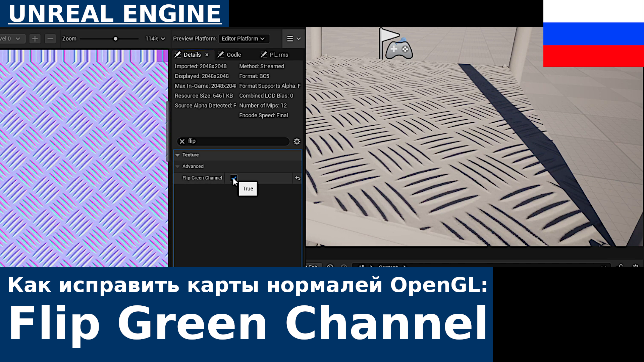Image resolution: width=644 pixels, height=362 pixels.
Task: Close the Details tab
Action: tap(207, 55)
